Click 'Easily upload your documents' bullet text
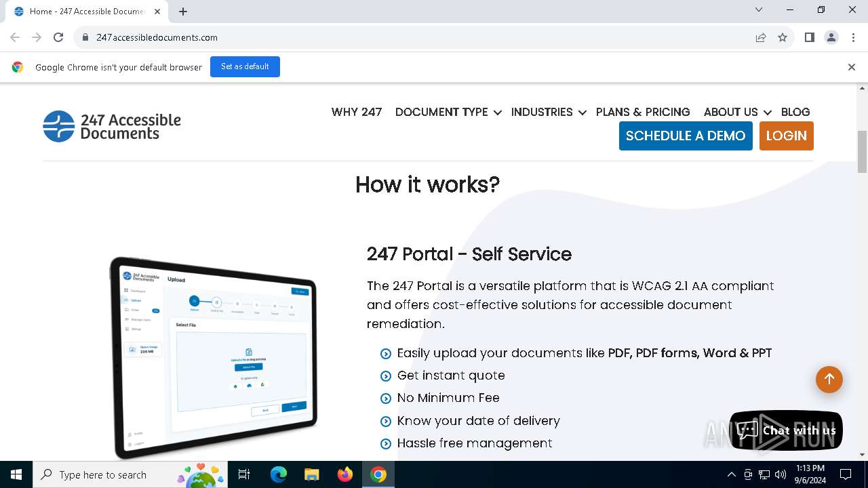This screenshot has width=868, height=488. [585, 353]
